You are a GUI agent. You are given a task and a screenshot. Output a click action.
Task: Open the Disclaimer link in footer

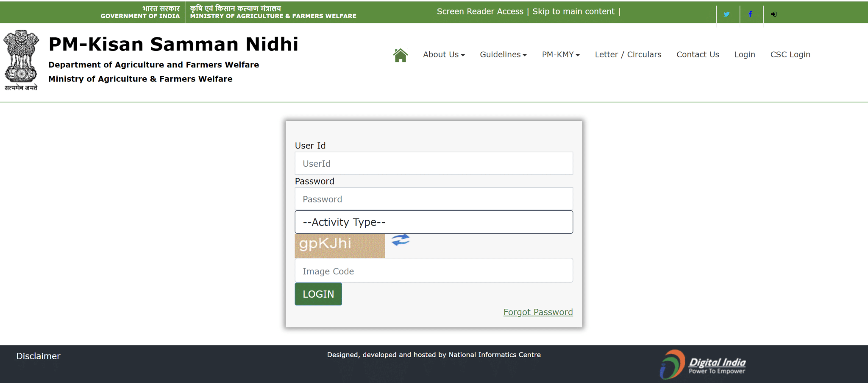38,356
